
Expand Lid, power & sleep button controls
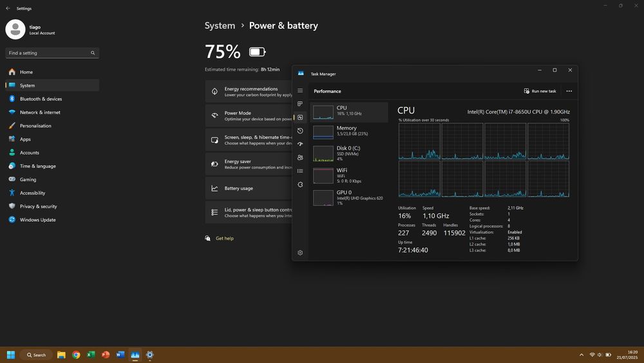click(x=249, y=213)
